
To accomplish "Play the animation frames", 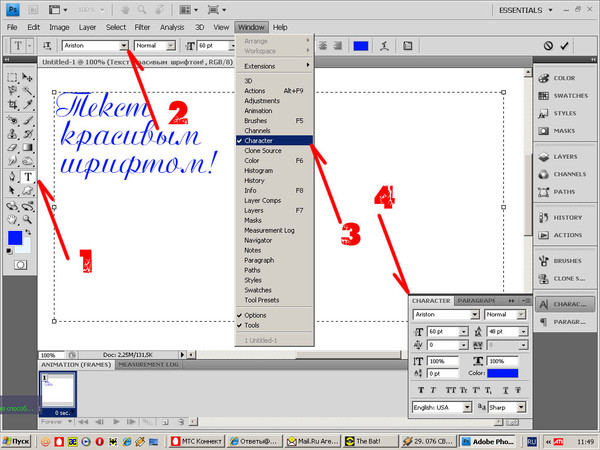I will click(x=116, y=422).
